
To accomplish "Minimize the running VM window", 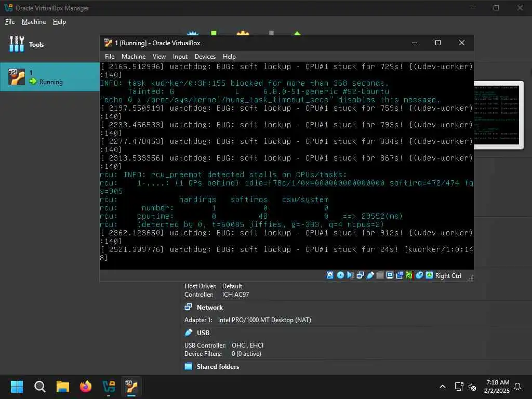I will tap(415, 43).
